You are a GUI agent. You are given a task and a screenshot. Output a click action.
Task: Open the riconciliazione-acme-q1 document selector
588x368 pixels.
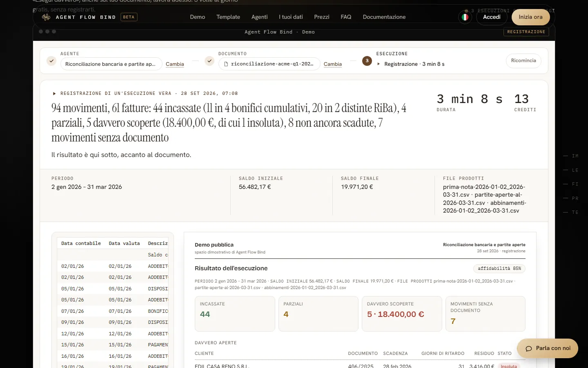(269, 64)
